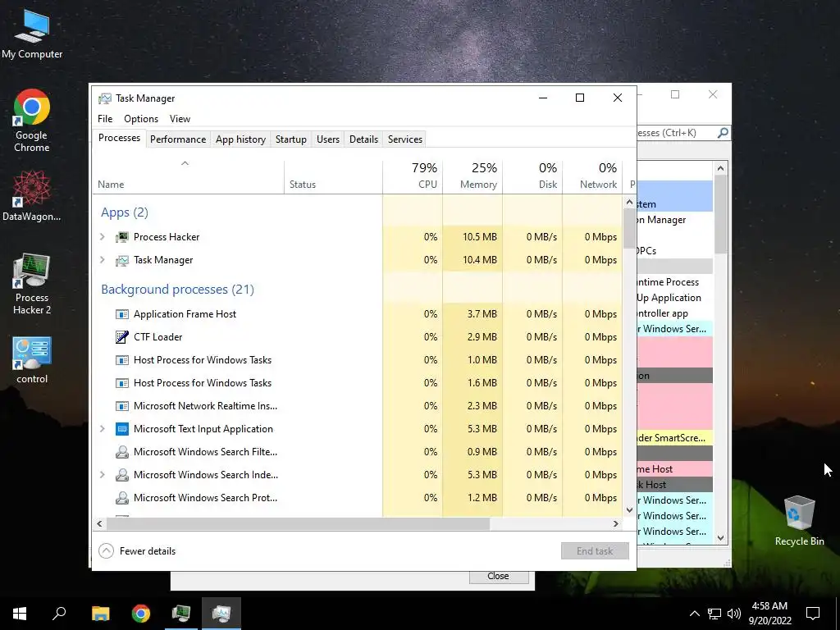Viewport: 840px width, 630px height.
Task: Click the search processes field in Process Hacker
Action: tap(676, 132)
